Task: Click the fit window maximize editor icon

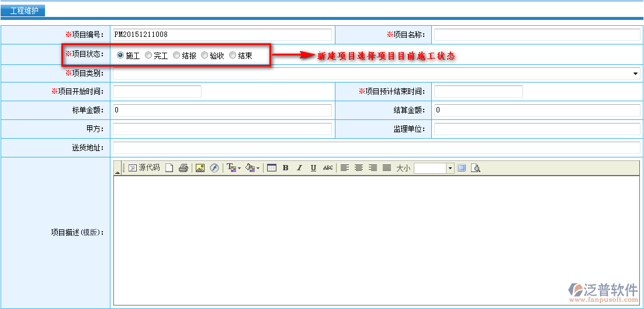Action: point(462,168)
